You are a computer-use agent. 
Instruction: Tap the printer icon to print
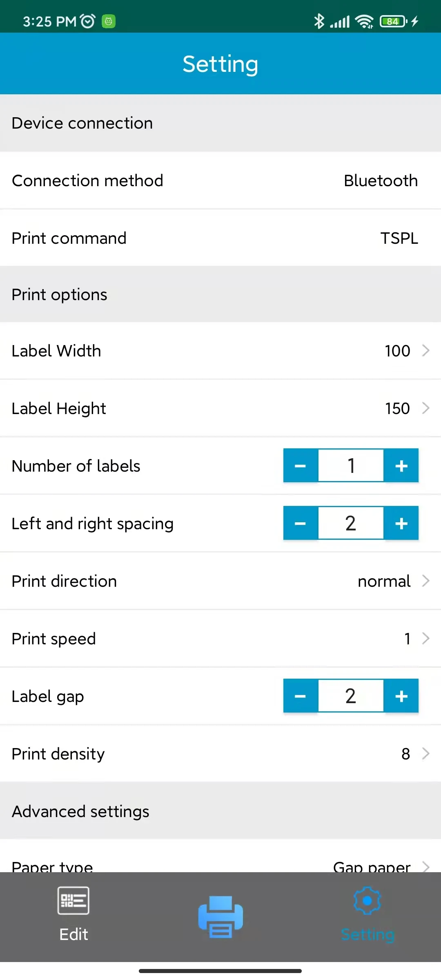tap(220, 915)
